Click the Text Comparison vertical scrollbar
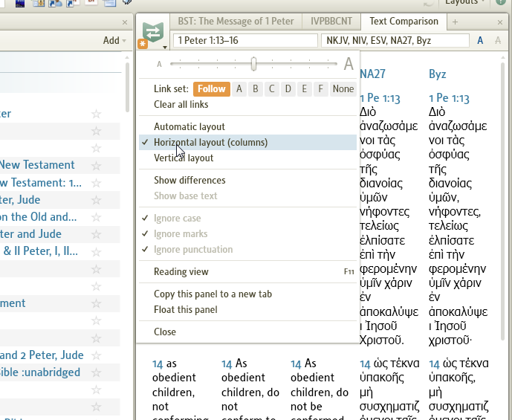Viewport: 512px width, 420px height. click(x=502, y=201)
